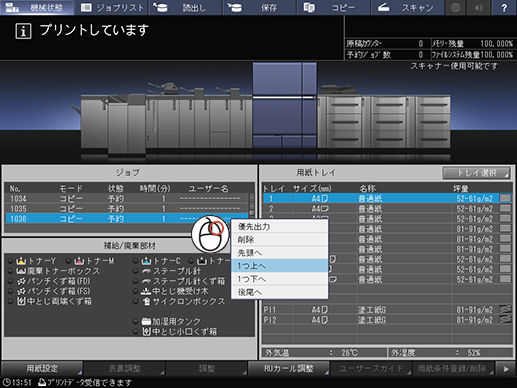Click the 予約ジョブ数 value
Screen dimensions: 517x388
421,55
